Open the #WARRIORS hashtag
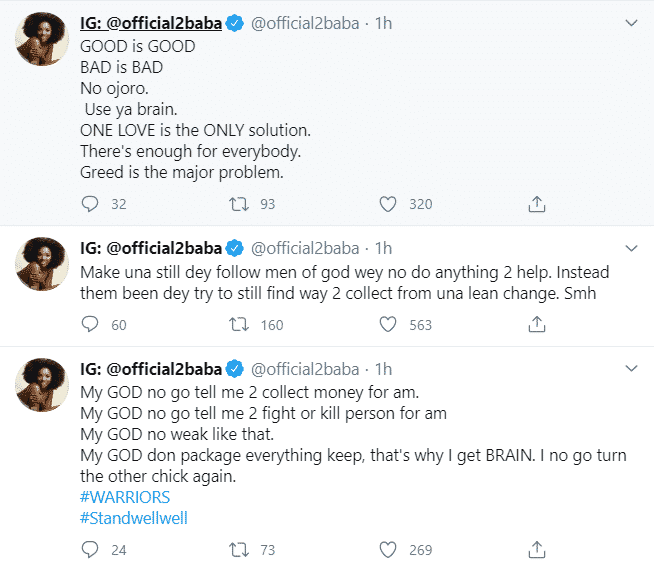Viewport: 654px width, 569px height. click(x=125, y=497)
